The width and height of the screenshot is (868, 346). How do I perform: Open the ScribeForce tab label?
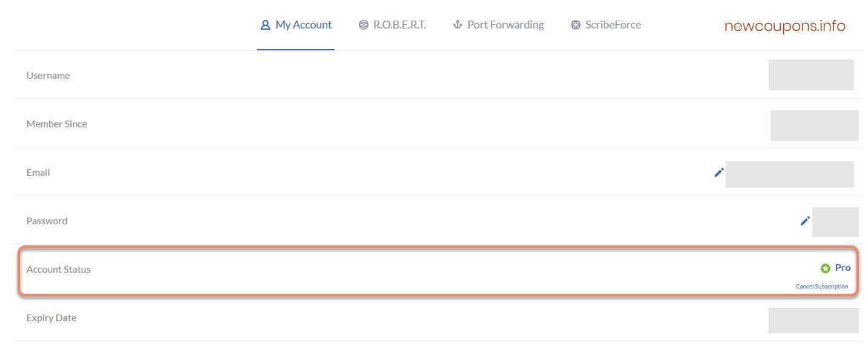coord(613,25)
